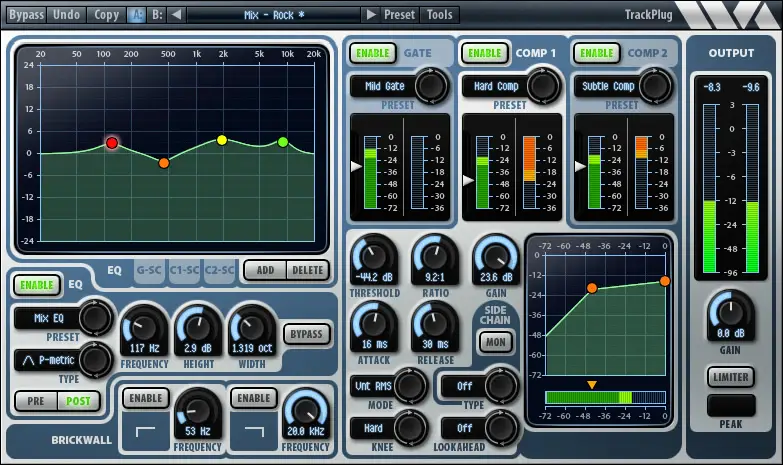Enable the low brickwall filter

[145, 398]
